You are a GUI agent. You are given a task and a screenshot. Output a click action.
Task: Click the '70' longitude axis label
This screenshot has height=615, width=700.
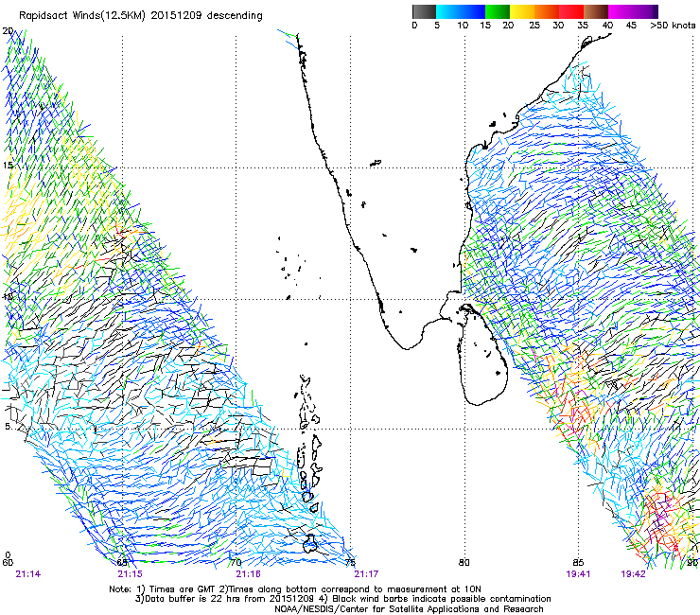(x=236, y=563)
